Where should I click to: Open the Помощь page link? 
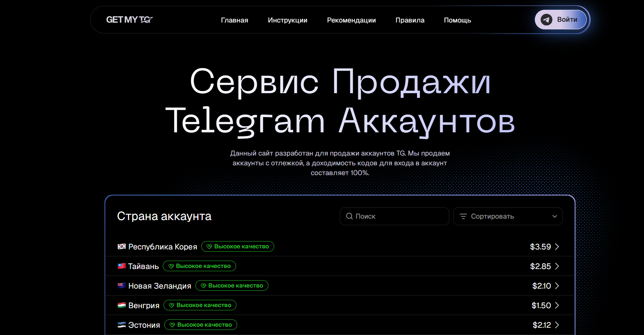[457, 20]
